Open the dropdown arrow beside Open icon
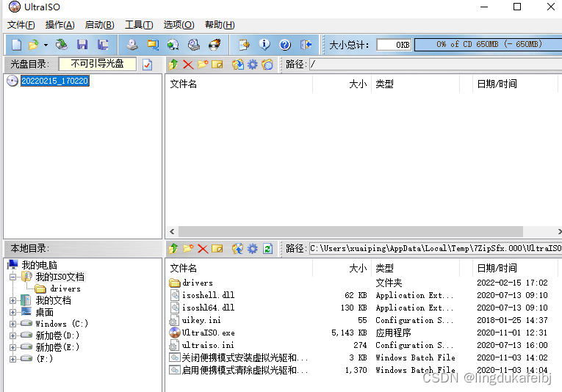Viewport: 562px width, 392px height. coord(46,45)
